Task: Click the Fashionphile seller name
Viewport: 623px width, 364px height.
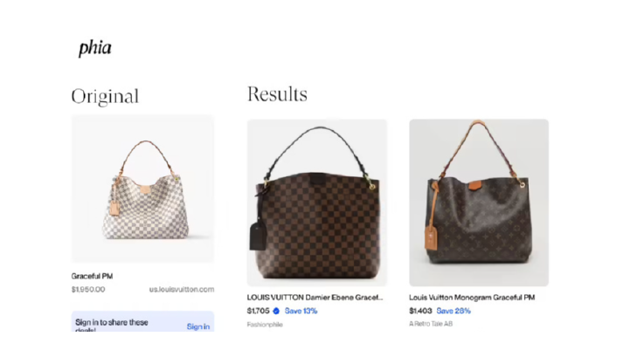Action: (x=265, y=325)
